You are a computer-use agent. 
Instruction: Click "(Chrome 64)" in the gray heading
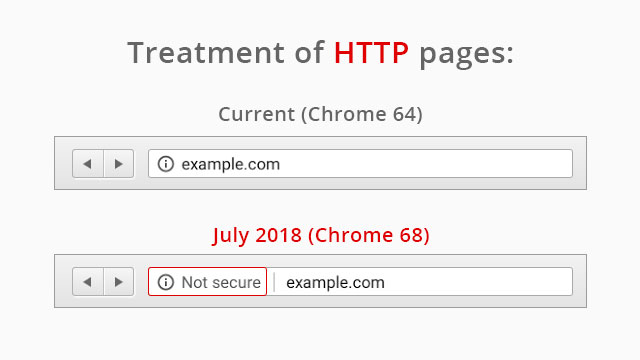click(x=362, y=114)
